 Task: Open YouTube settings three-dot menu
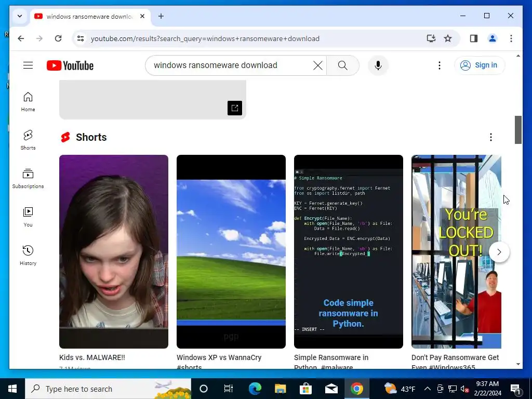click(440, 65)
